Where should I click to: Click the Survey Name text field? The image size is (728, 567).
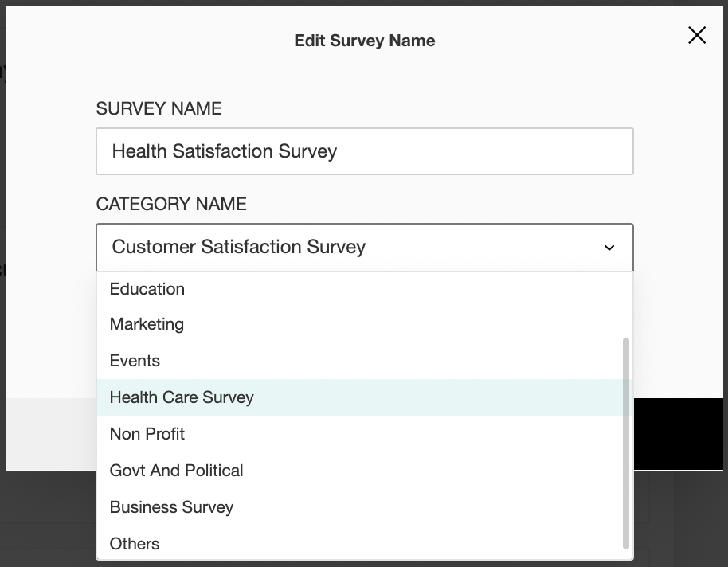click(364, 151)
